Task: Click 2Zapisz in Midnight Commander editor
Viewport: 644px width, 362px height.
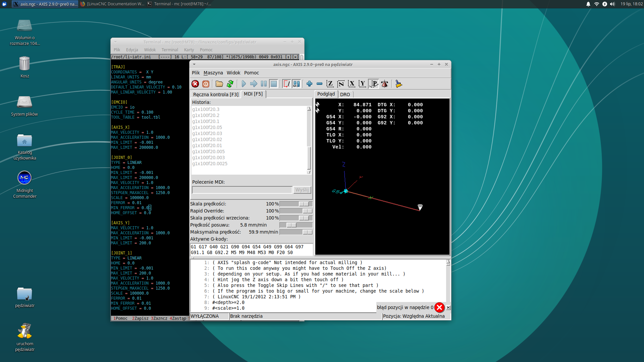Action: point(140,318)
